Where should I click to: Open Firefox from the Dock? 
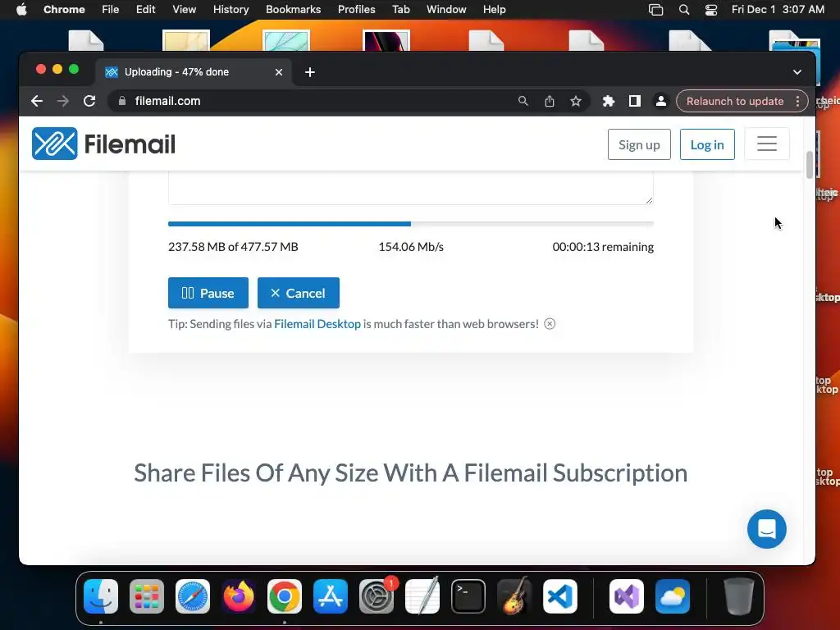click(x=239, y=596)
